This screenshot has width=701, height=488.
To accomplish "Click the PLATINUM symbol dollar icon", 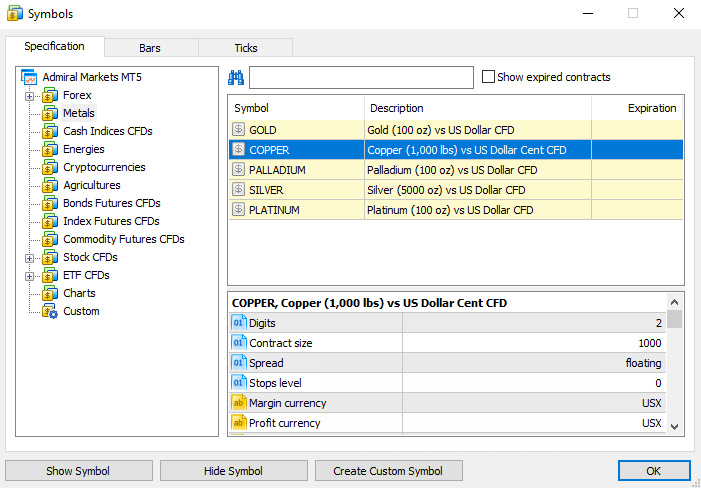I will pyautogui.click(x=239, y=209).
